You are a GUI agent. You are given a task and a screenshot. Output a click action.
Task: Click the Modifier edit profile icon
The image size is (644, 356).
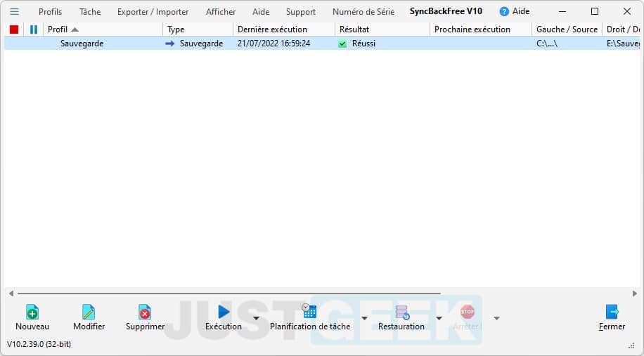[x=89, y=312]
